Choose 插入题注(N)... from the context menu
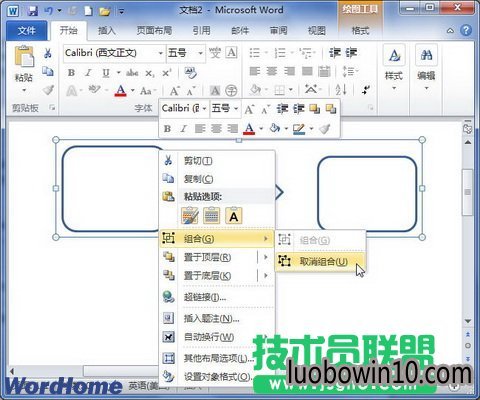480x400 pixels. pos(217,318)
